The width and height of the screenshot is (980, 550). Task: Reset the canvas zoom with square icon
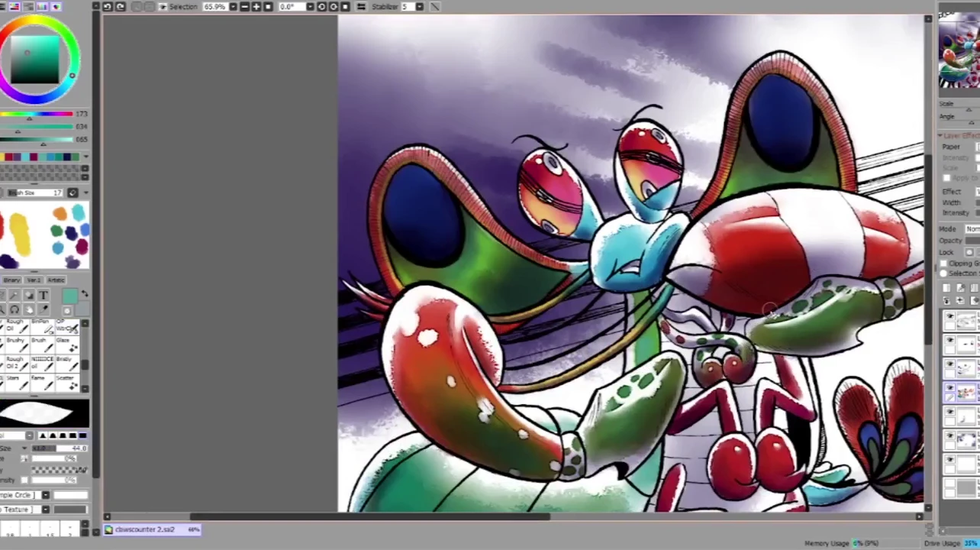click(x=268, y=7)
